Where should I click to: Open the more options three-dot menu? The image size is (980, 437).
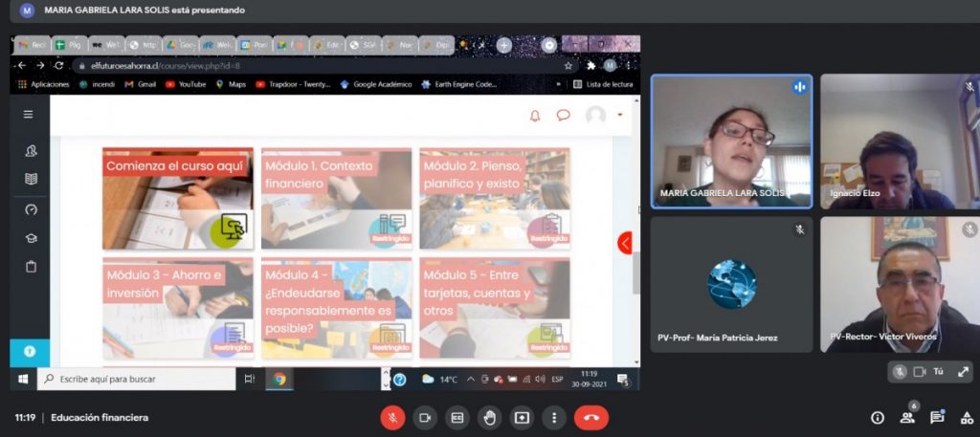pyautogui.click(x=554, y=418)
